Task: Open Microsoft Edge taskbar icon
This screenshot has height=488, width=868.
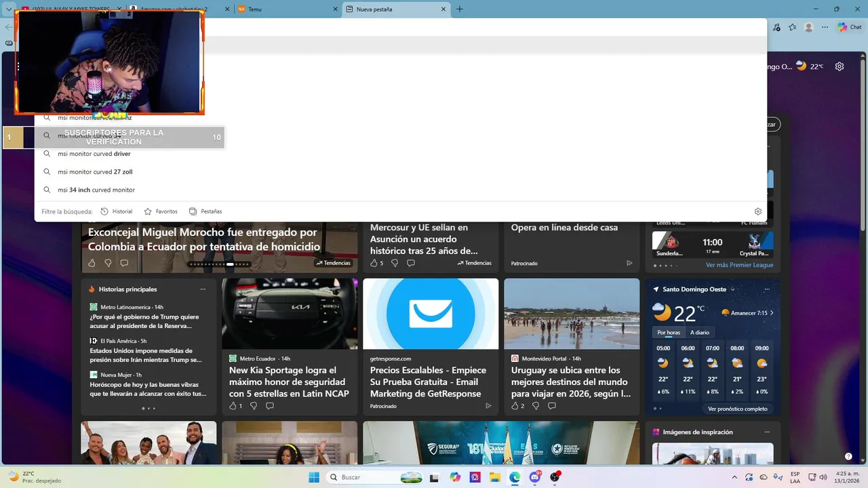Action: pos(515,477)
